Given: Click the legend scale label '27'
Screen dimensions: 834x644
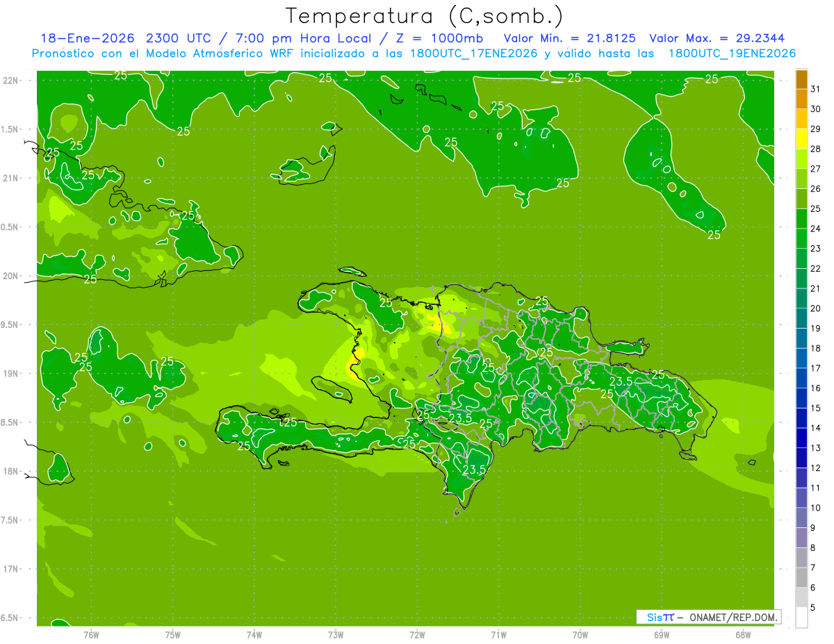Looking at the screenshot, I should [815, 169].
